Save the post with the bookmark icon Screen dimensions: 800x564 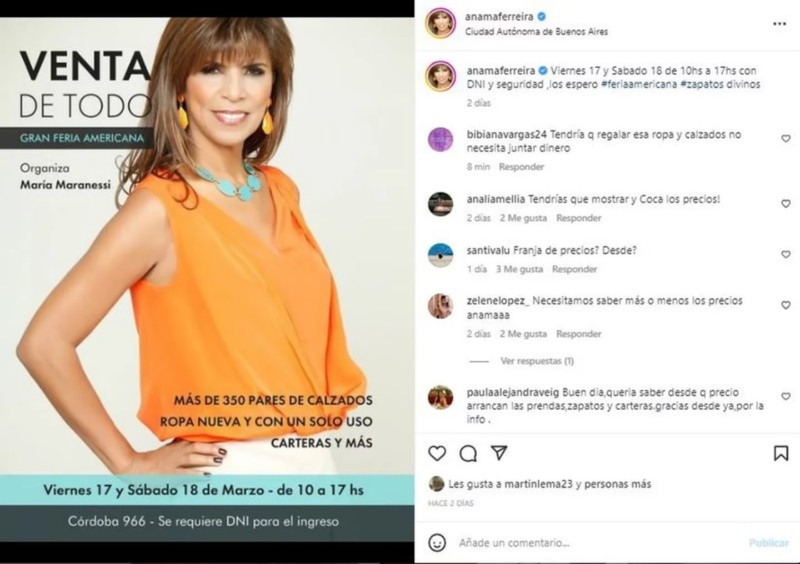pyautogui.click(x=781, y=453)
